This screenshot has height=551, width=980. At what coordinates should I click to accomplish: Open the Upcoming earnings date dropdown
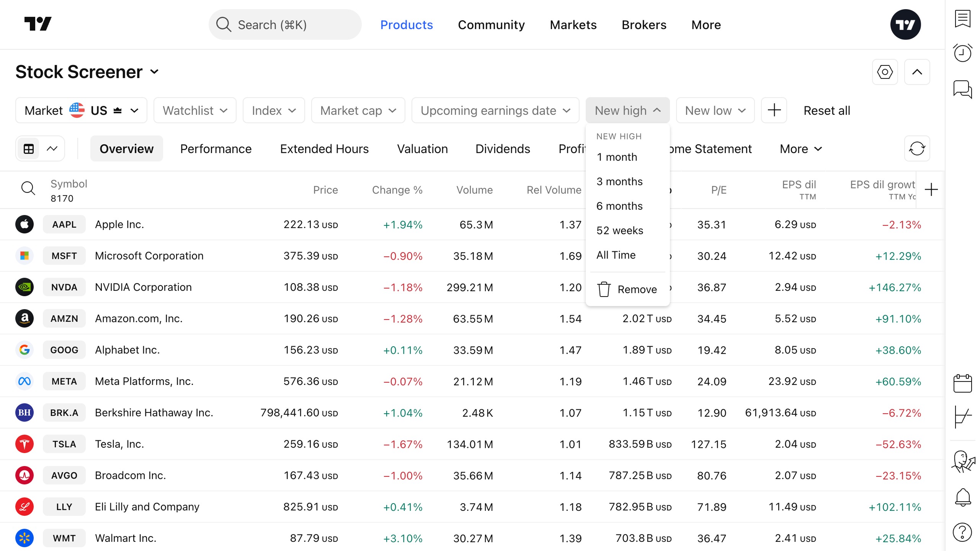click(x=495, y=111)
